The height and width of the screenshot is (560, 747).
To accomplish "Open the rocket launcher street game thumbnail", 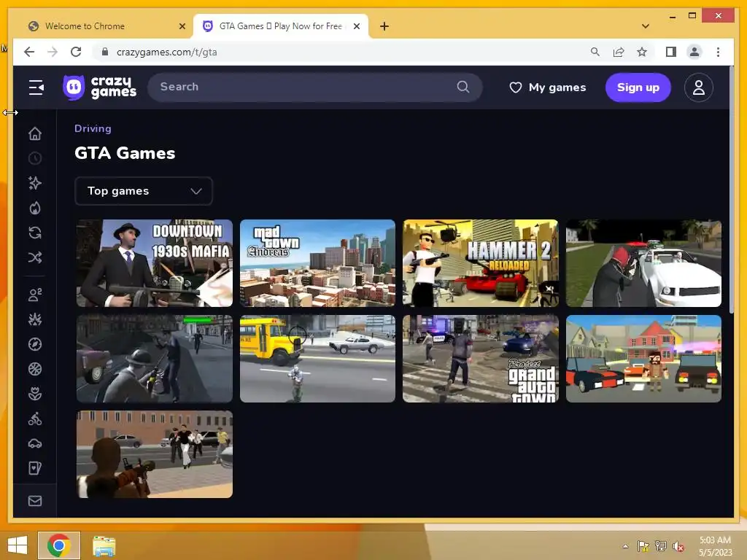I will pyautogui.click(x=155, y=454).
